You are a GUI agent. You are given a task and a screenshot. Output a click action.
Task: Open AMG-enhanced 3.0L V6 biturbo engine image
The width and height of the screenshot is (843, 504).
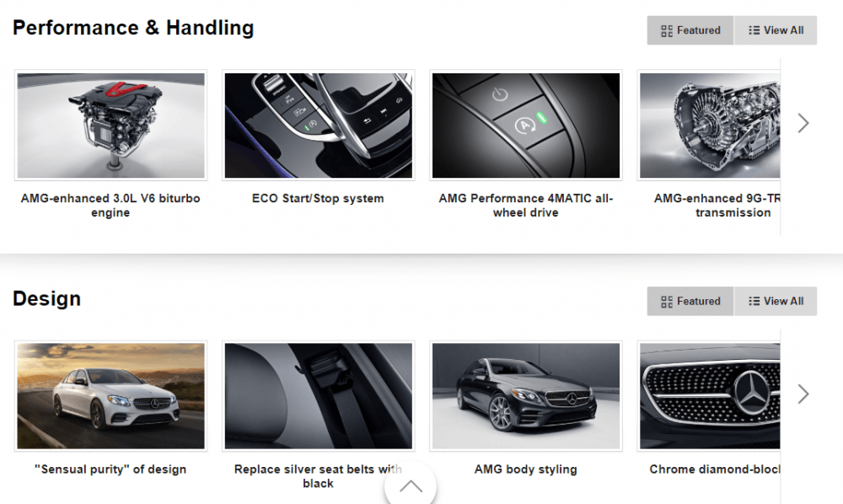coord(110,126)
